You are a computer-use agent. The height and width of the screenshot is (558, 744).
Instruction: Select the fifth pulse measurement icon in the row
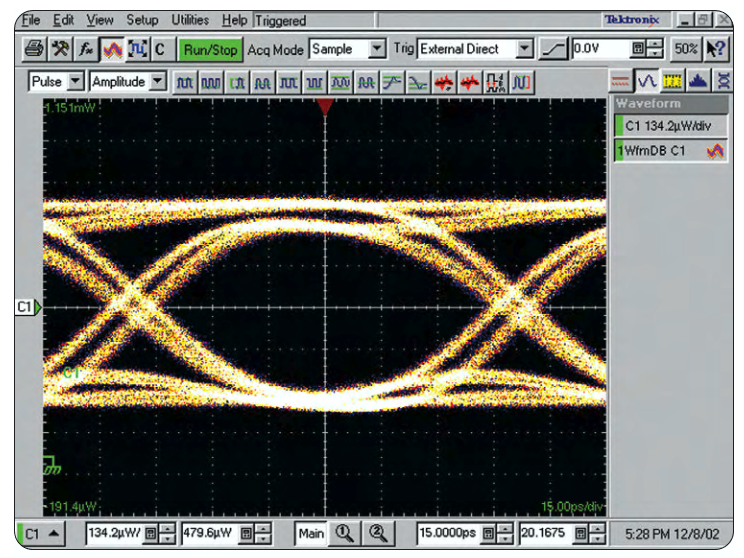tap(288, 83)
